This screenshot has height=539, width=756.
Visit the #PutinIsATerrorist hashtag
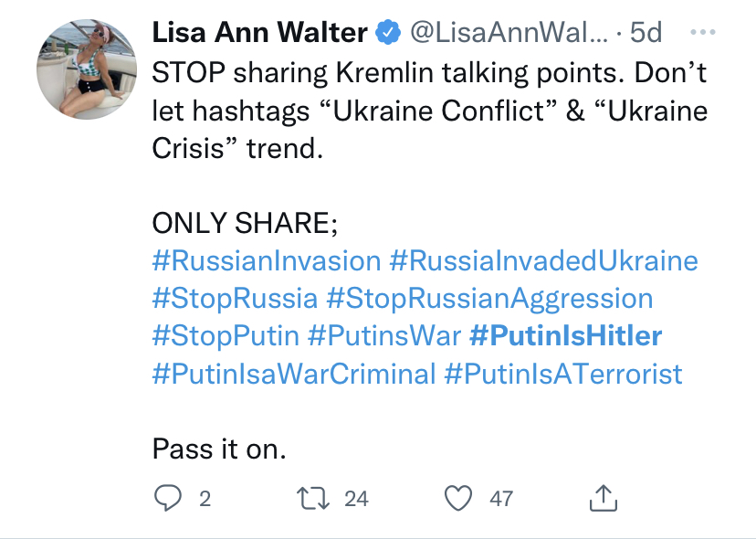click(563, 374)
